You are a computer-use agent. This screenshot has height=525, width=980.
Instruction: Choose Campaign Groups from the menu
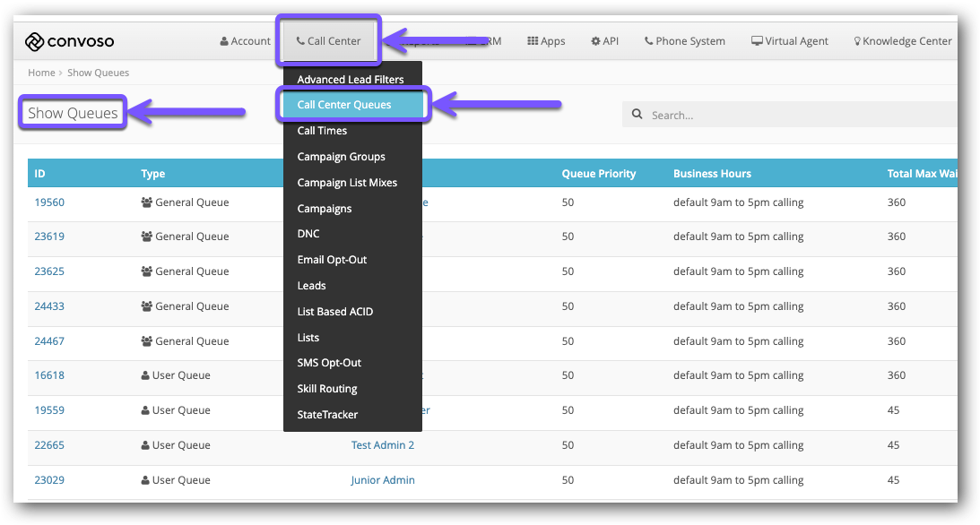click(x=341, y=157)
